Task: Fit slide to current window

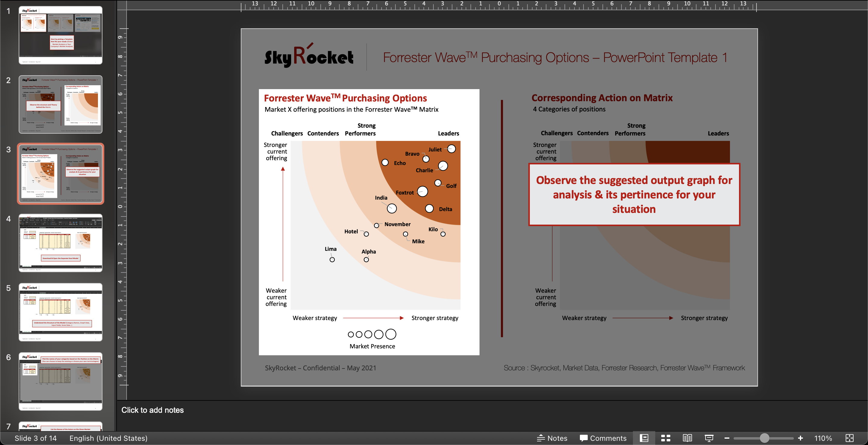Action: (x=850, y=438)
